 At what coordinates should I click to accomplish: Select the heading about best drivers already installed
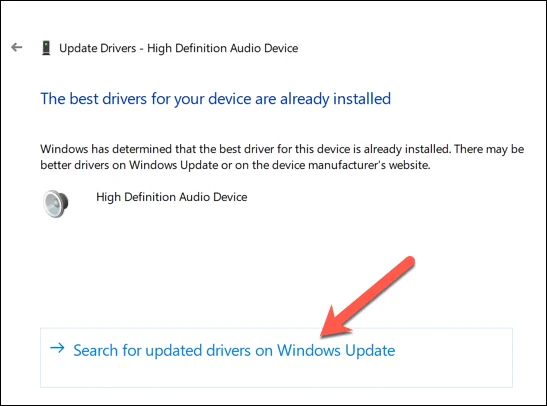216,99
